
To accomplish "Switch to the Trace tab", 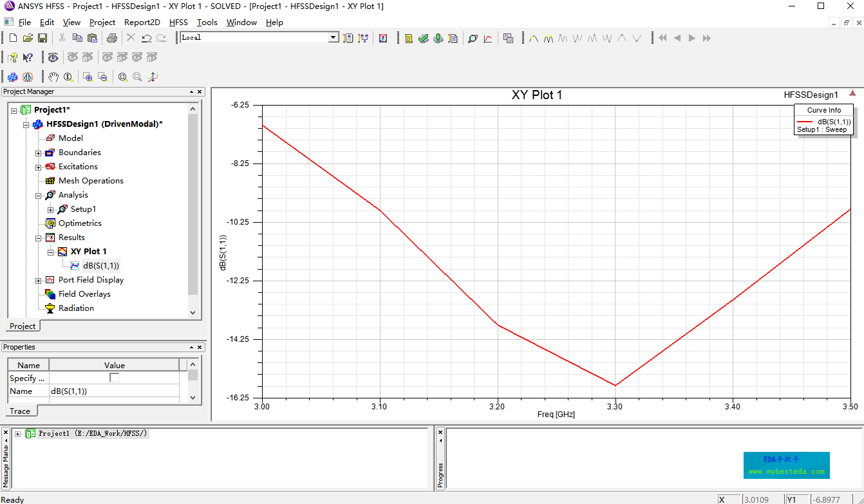I will [x=20, y=411].
